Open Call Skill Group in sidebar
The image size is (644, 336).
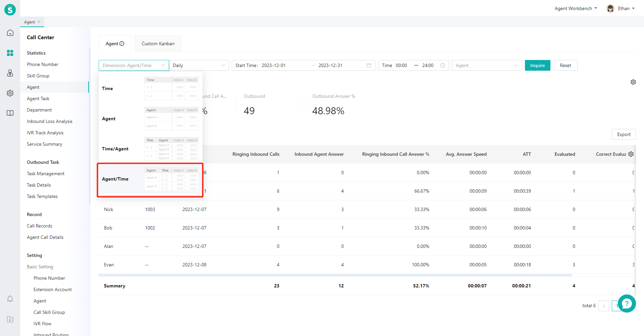(x=49, y=312)
